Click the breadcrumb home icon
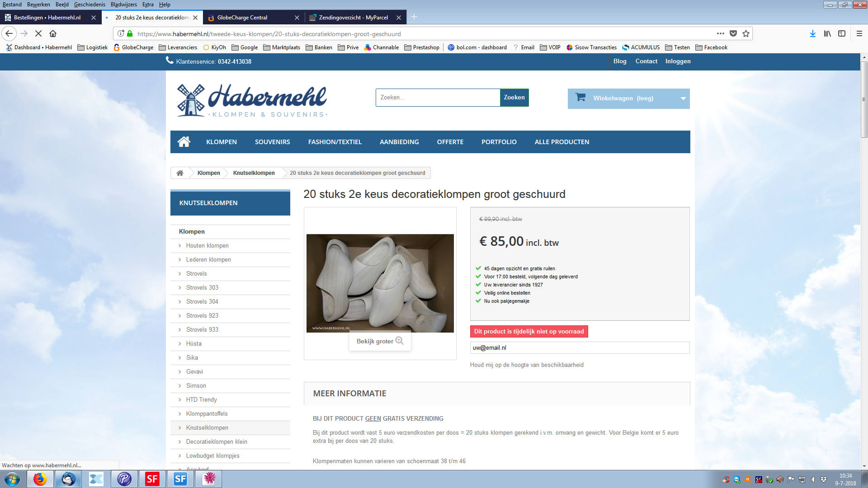This screenshot has height=488, width=868. [x=180, y=173]
